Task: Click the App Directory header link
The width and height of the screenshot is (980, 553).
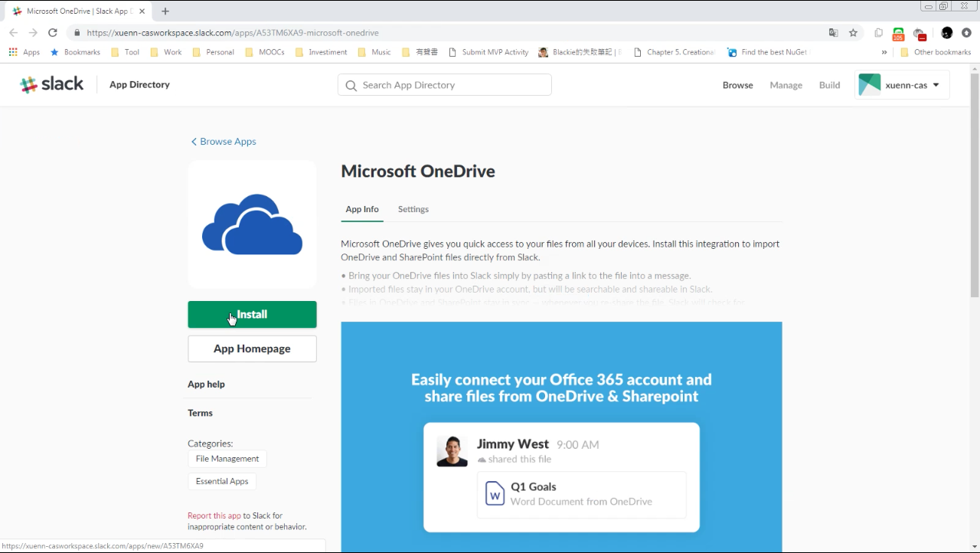Action: point(139,84)
